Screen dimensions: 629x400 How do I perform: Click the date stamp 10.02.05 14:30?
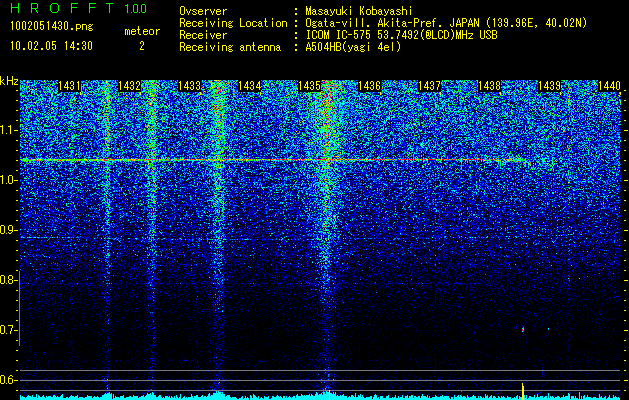(x=51, y=46)
